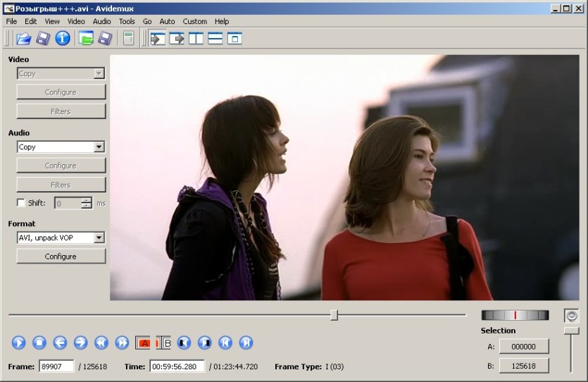Show video information icon
The image size is (588, 382).
[x=62, y=38]
